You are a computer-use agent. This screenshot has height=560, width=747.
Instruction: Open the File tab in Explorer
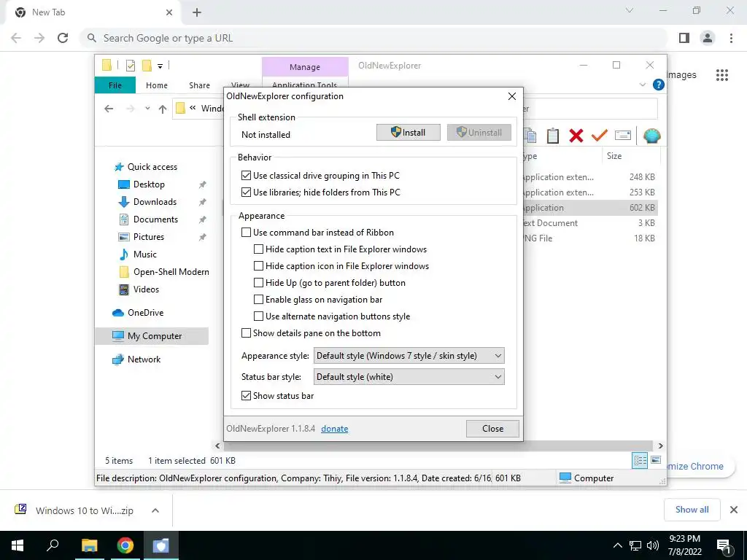[x=115, y=85]
